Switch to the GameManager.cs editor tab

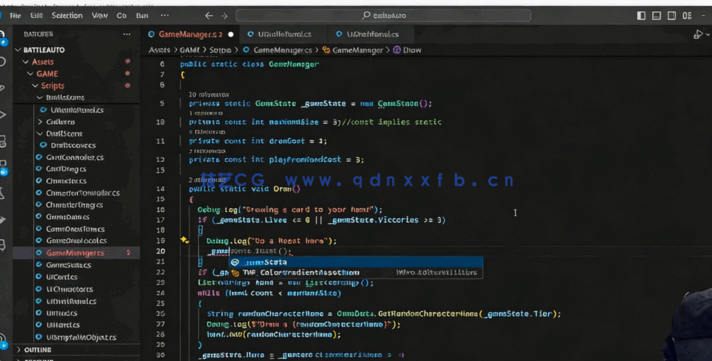coord(191,35)
